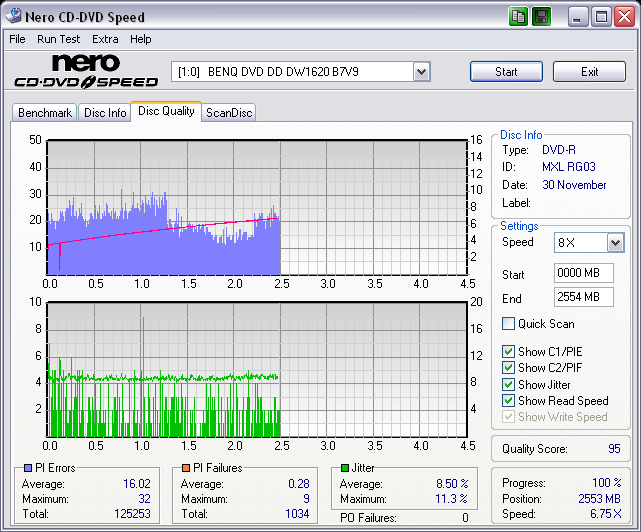Click the green Jitter legend square
This screenshot has width=641, height=532.
[345, 468]
